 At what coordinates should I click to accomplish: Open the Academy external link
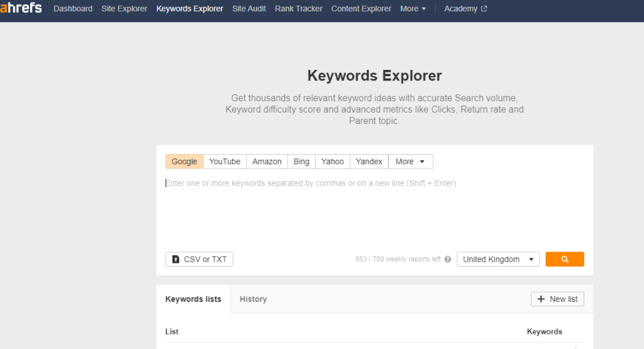click(465, 9)
